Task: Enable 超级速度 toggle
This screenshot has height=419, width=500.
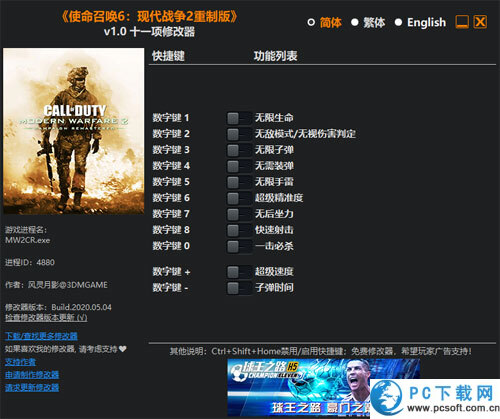Action: [x=239, y=272]
